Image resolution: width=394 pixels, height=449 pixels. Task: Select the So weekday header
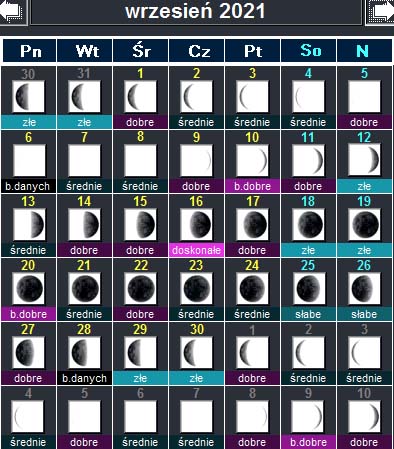[309, 51]
